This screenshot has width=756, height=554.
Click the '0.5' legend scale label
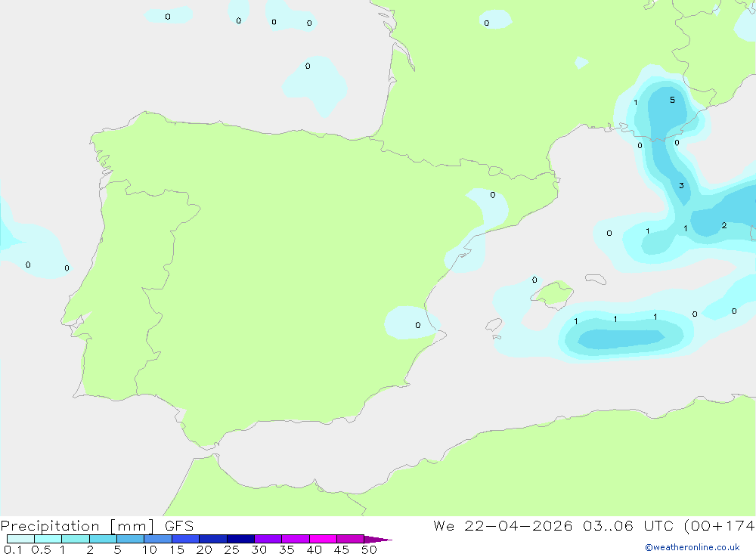coord(41,549)
